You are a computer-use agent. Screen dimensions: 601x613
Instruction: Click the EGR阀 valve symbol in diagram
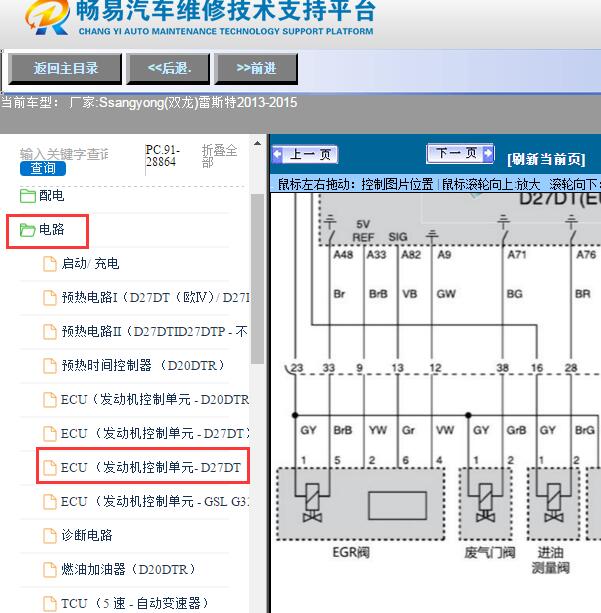[x=312, y=504]
